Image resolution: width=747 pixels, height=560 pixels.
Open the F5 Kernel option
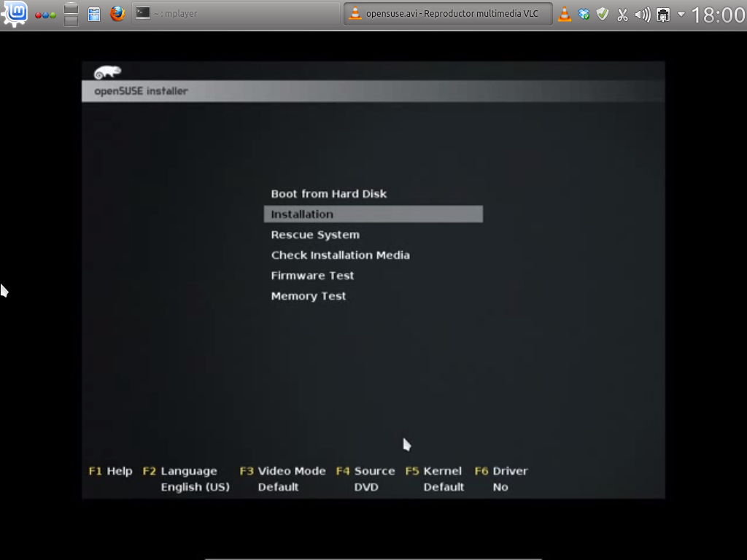point(433,471)
